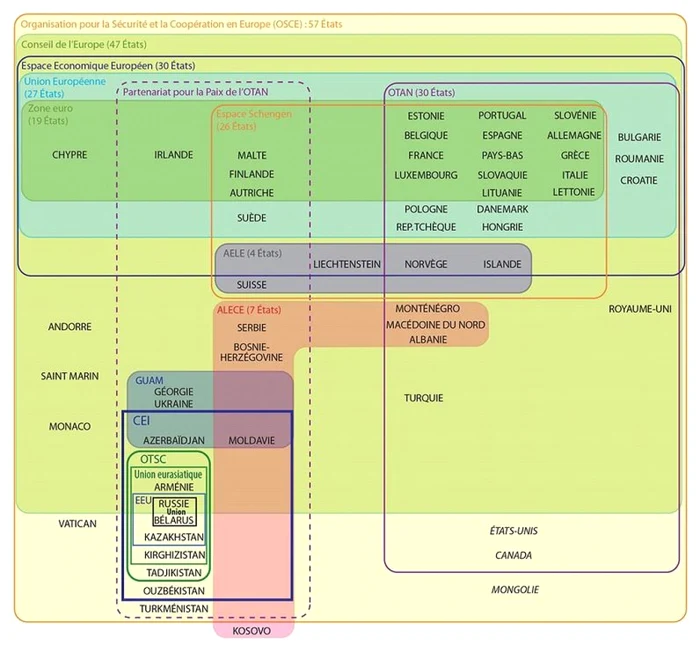The width and height of the screenshot is (700, 647).
Task: Click MACÉDOINE DU NORD
Action: pos(436,325)
